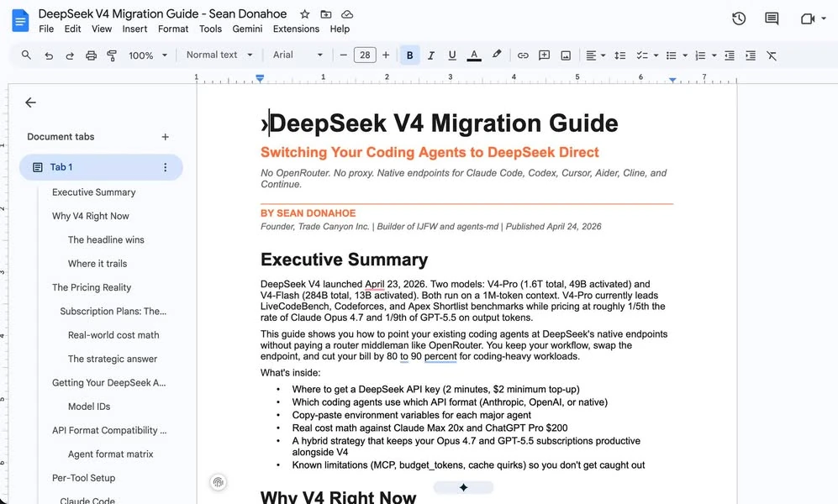
Task: Open the search menus magnifier
Action: 26,55
